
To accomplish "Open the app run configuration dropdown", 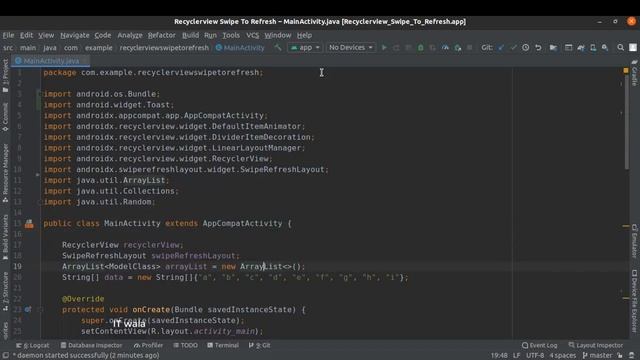I will (305, 48).
